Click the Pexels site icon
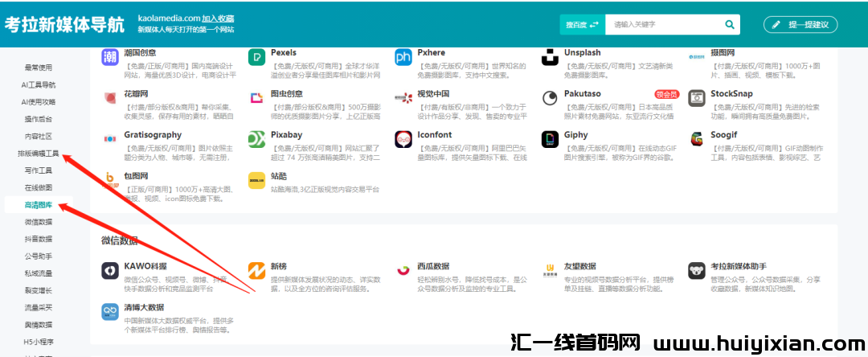 point(256,56)
